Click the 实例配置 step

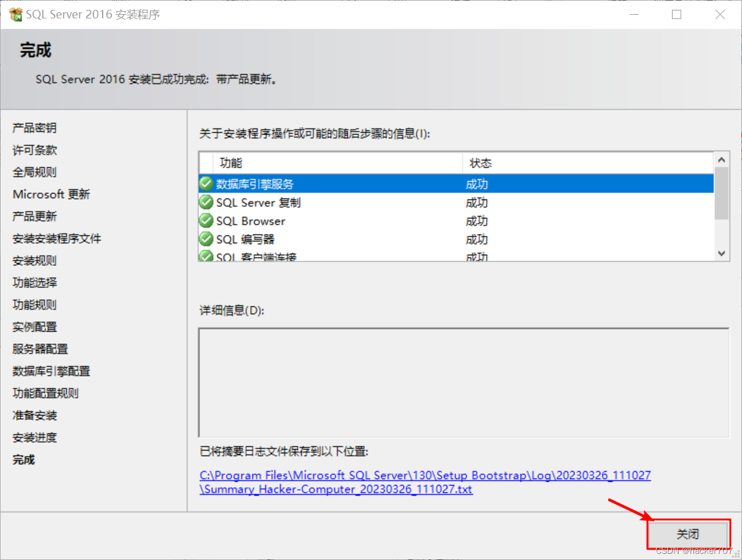coord(34,327)
